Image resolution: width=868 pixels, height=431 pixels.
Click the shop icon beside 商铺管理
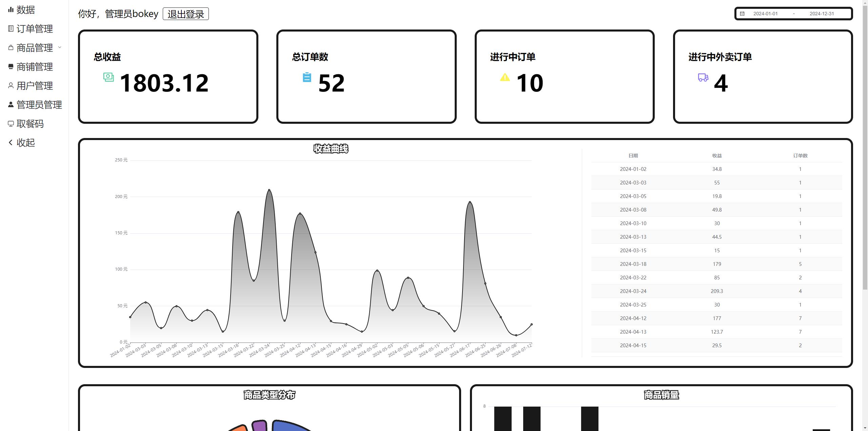(x=11, y=67)
